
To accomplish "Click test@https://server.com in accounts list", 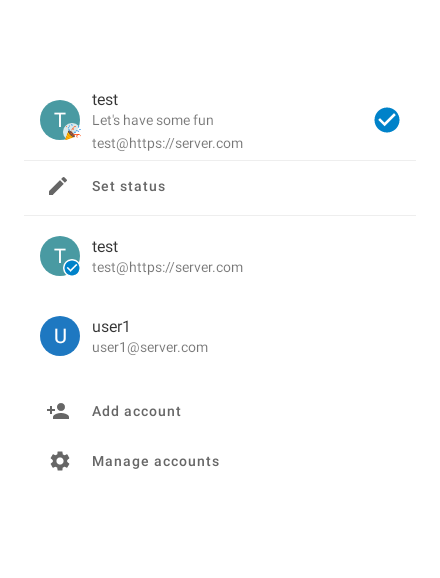I will pos(167,268).
